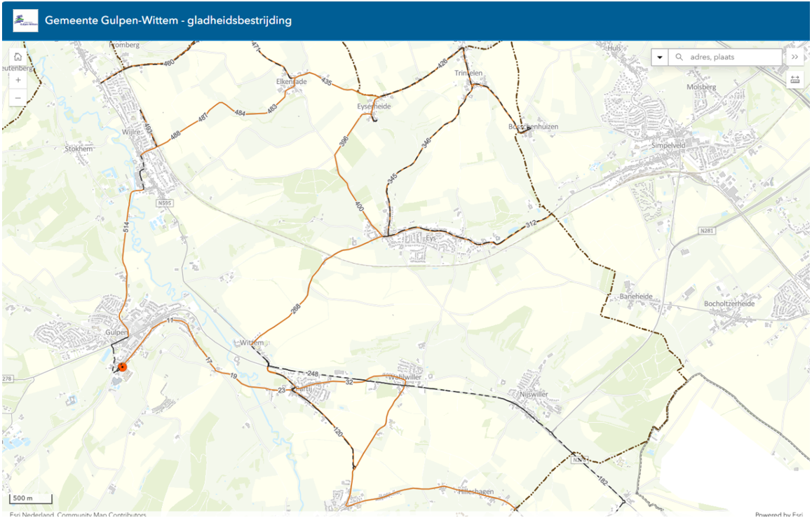812x518 pixels.
Task: Zoom out with the minus button
Action: click(18, 98)
